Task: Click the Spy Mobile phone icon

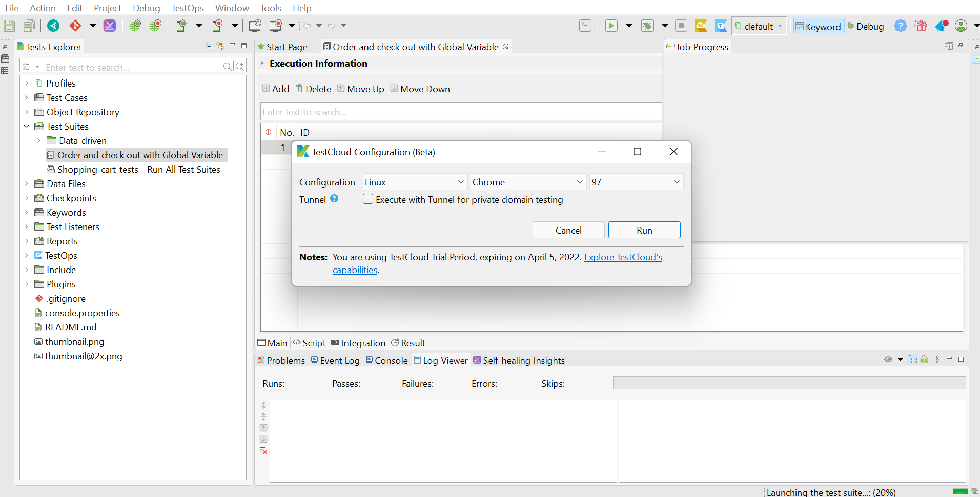Action: point(181,26)
